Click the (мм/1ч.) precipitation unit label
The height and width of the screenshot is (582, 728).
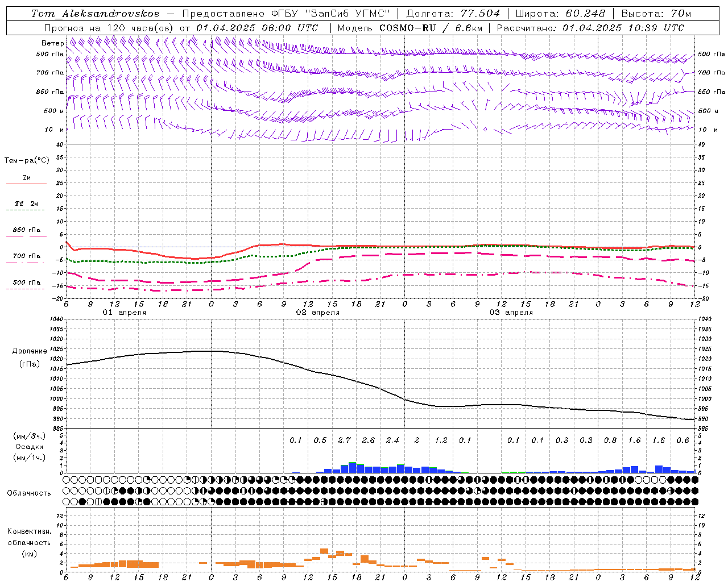click(30, 458)
